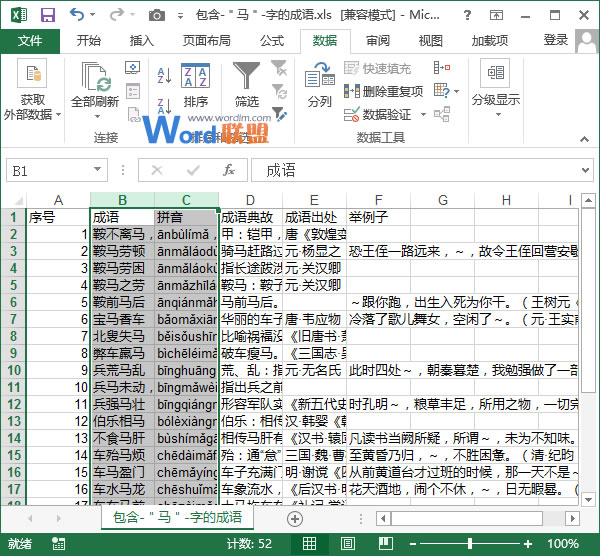600x556 pixels.
Task: Add a new sheet with plus button
Action: point(294,519)
